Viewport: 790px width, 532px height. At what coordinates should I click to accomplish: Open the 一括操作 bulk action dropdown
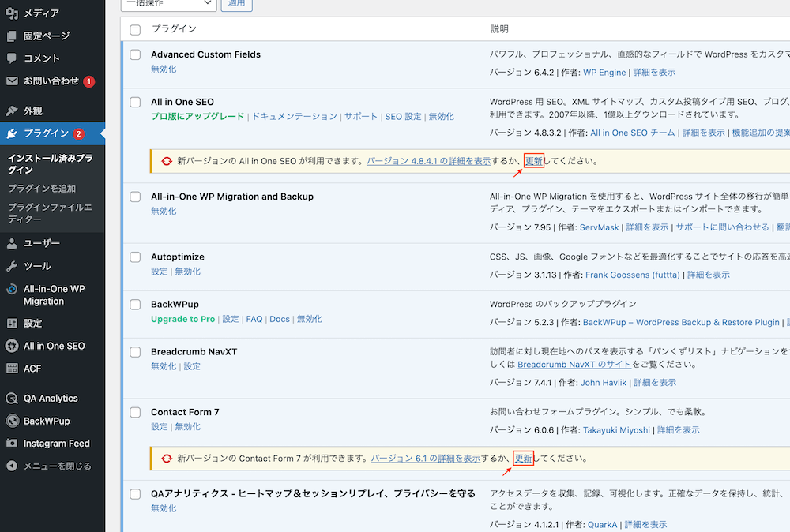pos(169,4)
